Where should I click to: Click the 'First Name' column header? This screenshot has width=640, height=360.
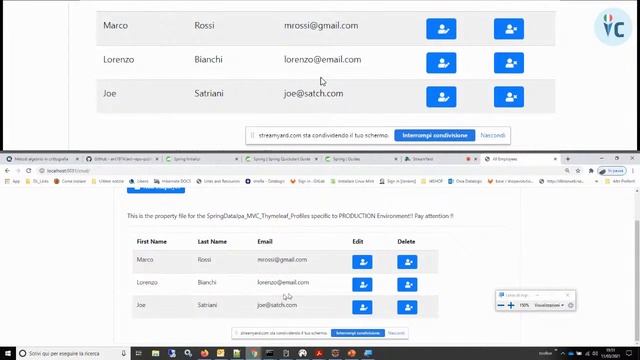point(151,242)
